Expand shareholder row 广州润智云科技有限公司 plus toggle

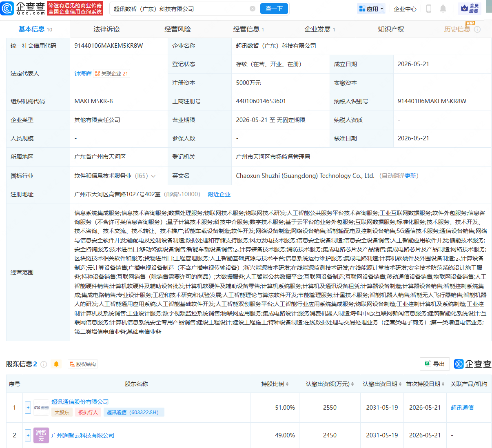coord(28,435)
